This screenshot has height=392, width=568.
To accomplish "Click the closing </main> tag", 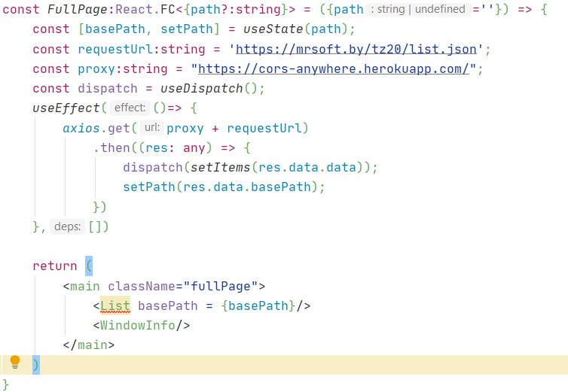I will (89, 345).
